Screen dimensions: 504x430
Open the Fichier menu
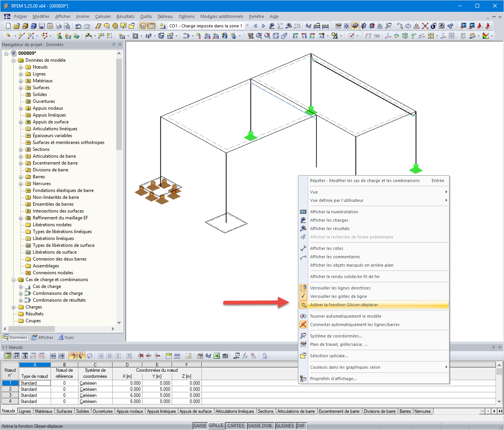21,16
